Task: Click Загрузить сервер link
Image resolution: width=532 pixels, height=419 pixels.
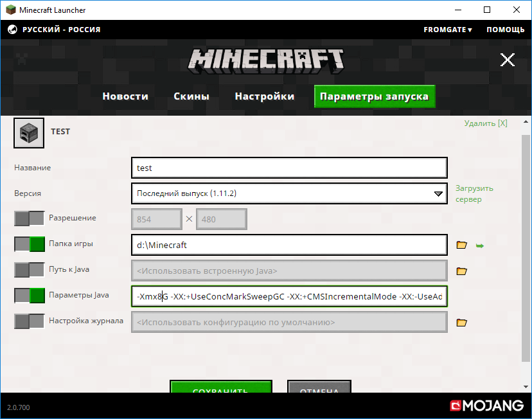Action: (474, 193)
